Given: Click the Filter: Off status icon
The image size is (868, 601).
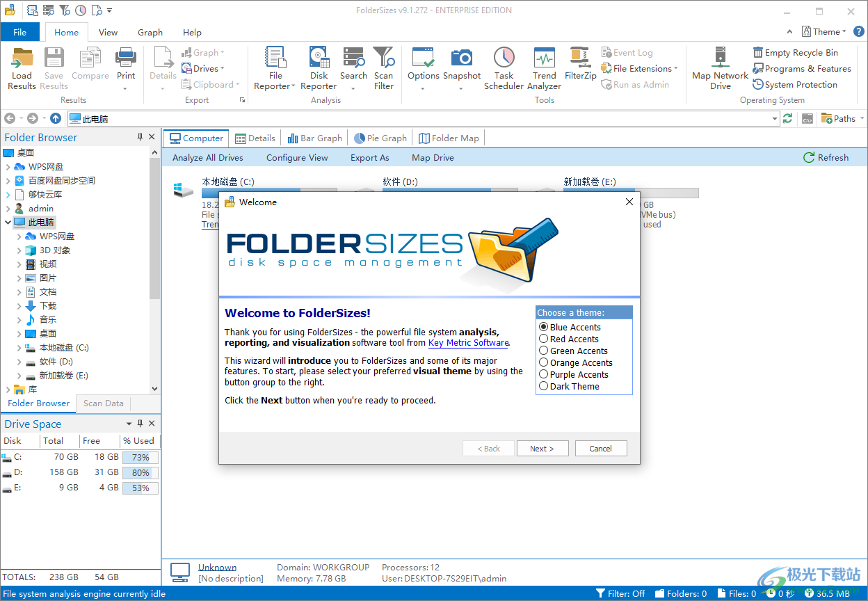Looking at the screenshot, I should tap(601, 593).
